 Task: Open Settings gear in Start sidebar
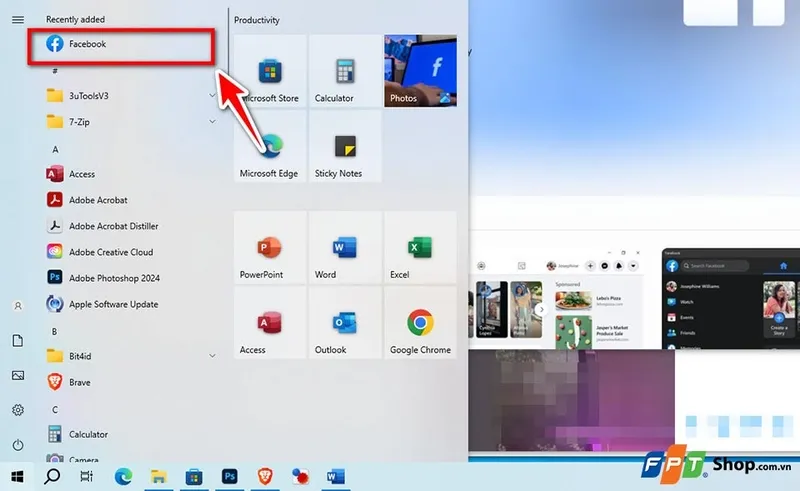coord(17,410)
